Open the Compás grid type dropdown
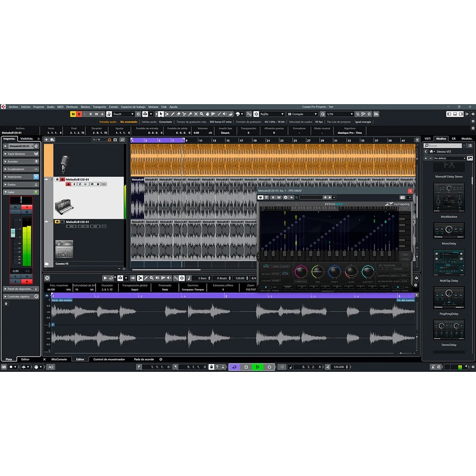The width and height of the screenshot is (476, 476). pos(302,114)
